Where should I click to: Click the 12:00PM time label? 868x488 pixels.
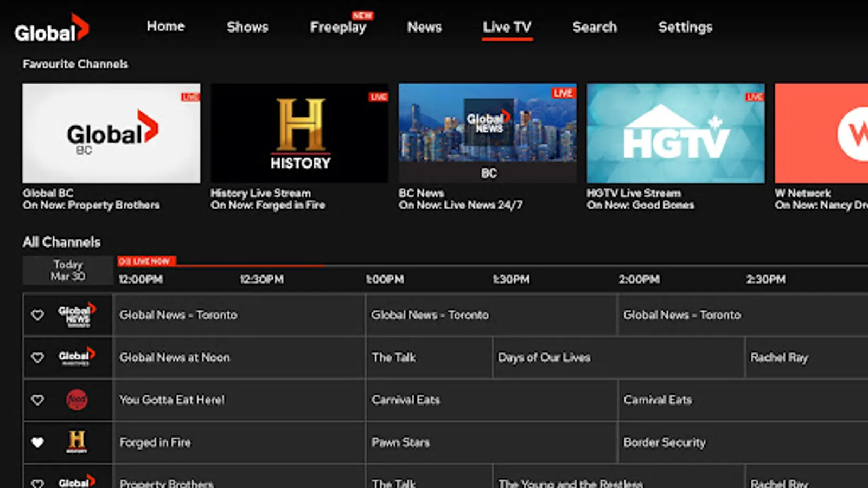[141, 279]
